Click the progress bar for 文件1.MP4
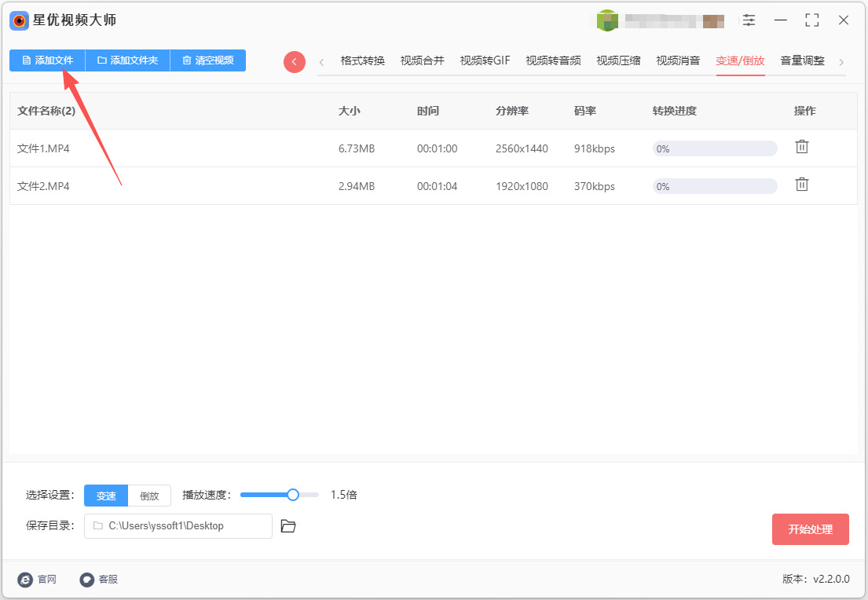 click(x=715, y=148)
